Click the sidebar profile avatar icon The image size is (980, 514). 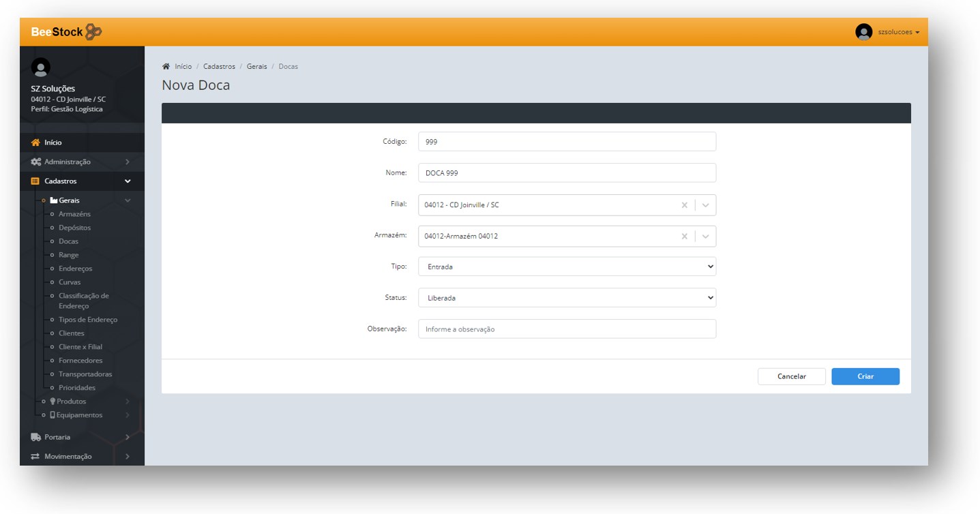41,67
